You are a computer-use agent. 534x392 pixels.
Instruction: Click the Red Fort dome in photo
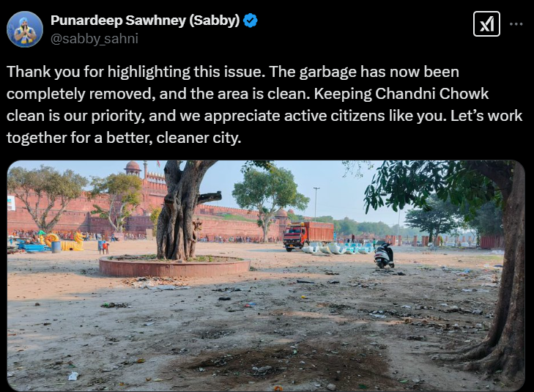tap(133, 168)
